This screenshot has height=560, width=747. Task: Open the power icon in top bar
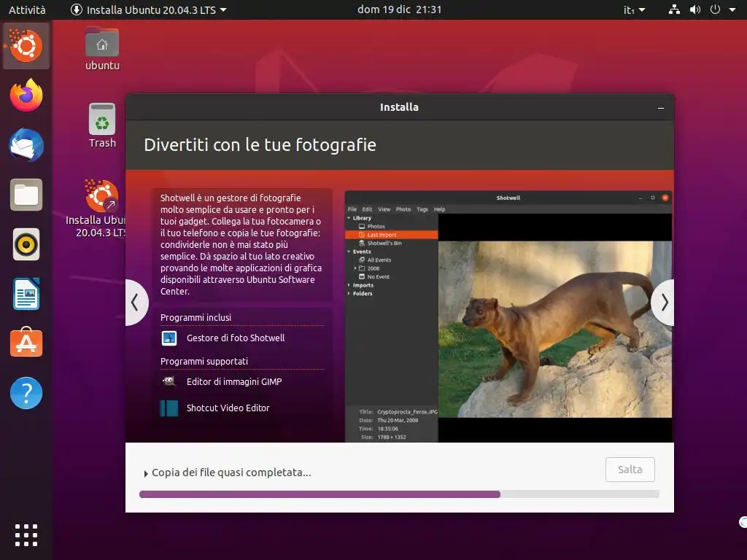pyautogui.click(x=715, y=9)
